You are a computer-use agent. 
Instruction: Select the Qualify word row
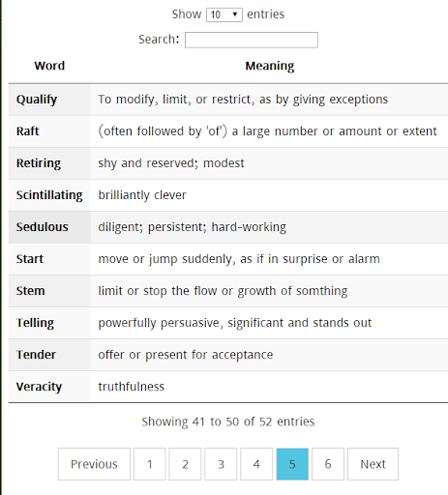(228, 100)
